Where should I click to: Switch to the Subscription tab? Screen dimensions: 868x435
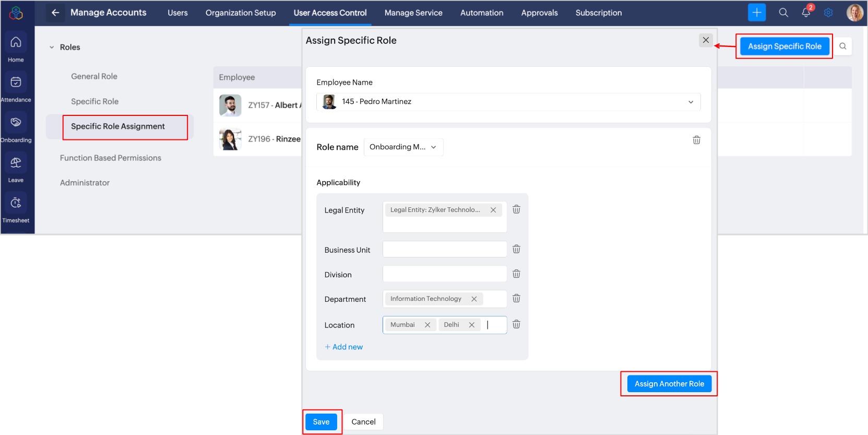click(x=599, y=13)
